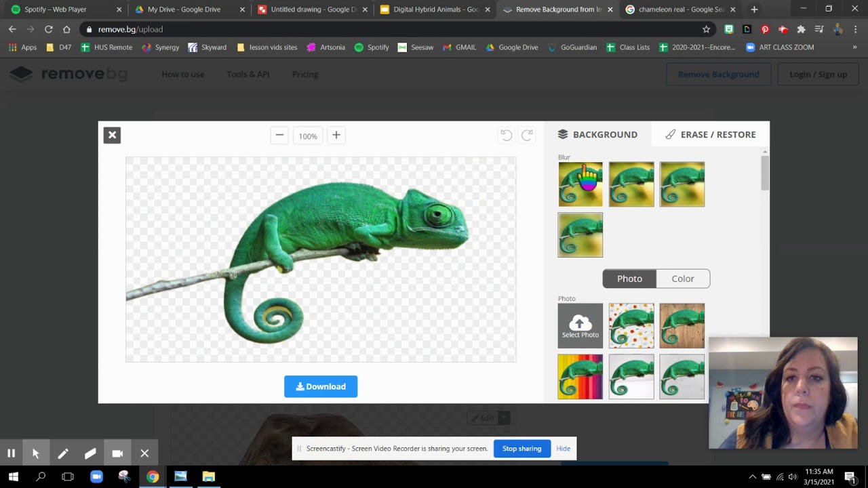Pause the Screencastify recording

click(x=11, y=453)
